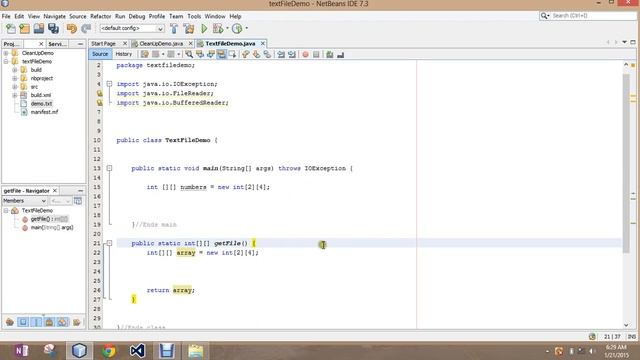Image resolution: width=640 pixels, height=360 pixels.
Task: Click the Toggle Bookmark icon
Action: pos(267,54)
